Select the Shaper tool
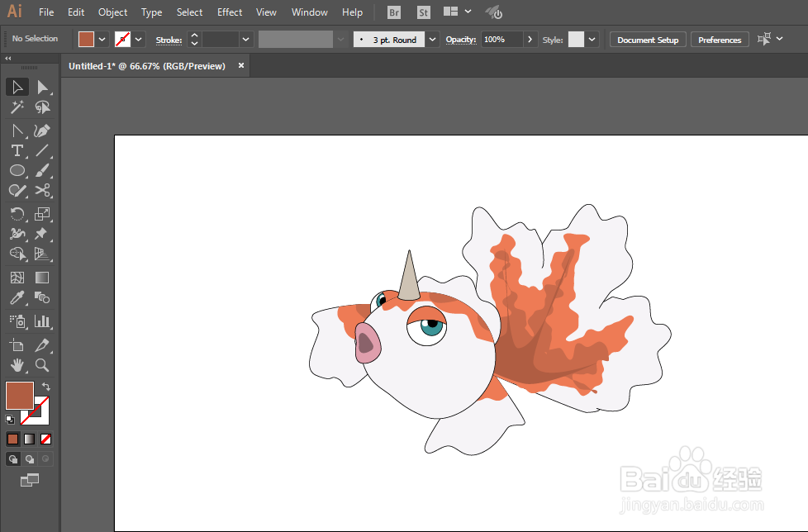 [17, 191]
